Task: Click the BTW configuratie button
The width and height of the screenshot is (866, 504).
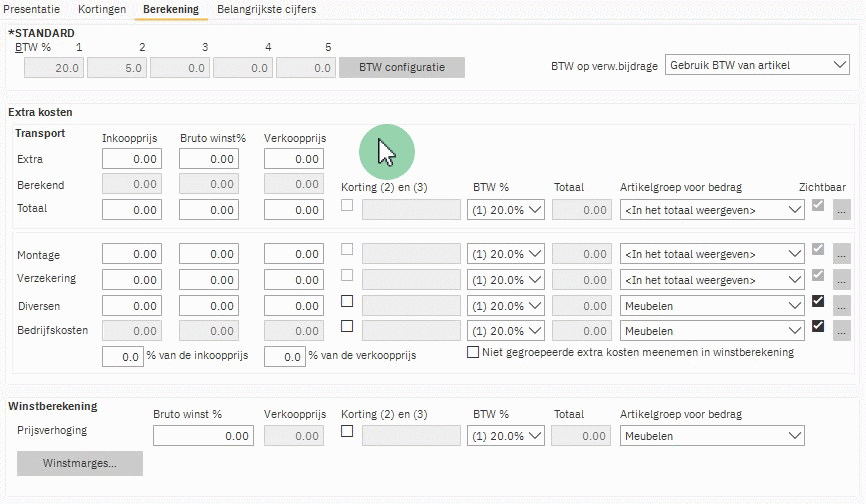Action: [402, 67]
